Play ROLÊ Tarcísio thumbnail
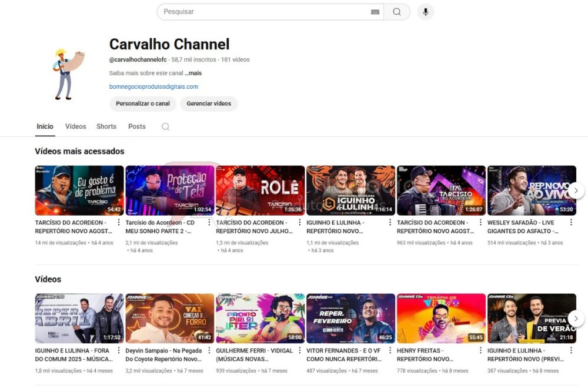Image resolution: width=588 pixels, height=392 pixels. [260, 190]
